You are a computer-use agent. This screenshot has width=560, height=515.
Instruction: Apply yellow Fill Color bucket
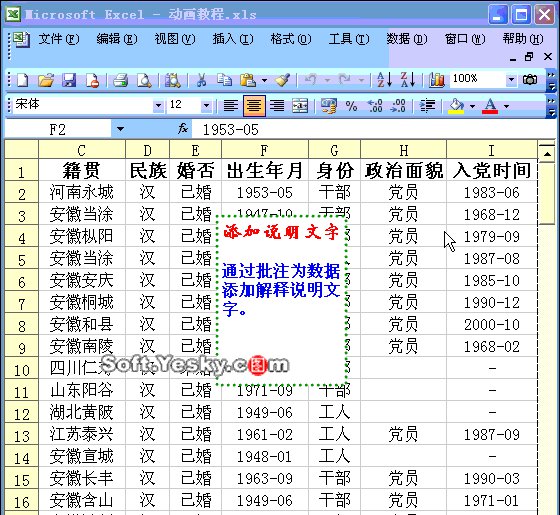click(x=456, y=106)
